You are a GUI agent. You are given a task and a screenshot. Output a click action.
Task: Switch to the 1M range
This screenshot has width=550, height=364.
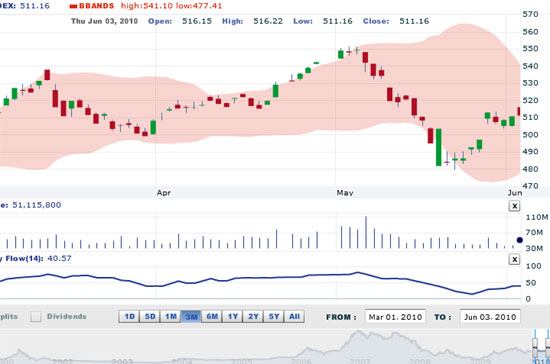[170, 317]
